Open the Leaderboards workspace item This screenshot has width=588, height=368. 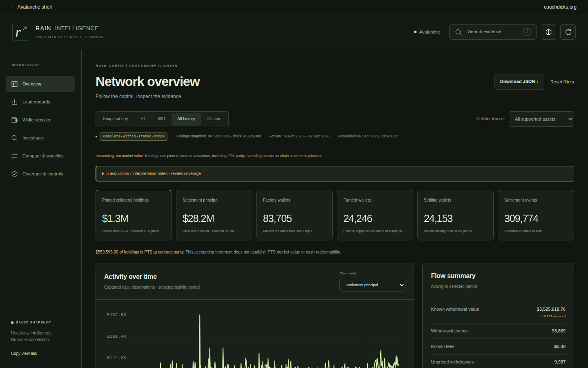tap(40, 102)
